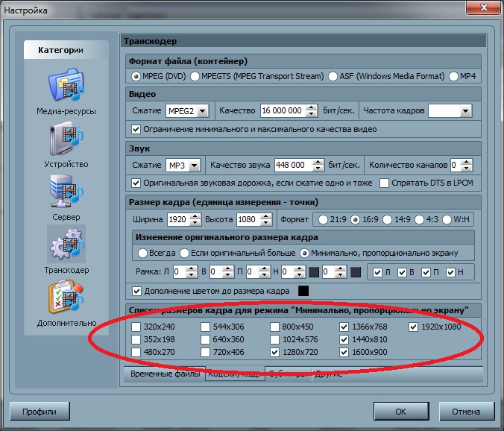Select the MP4 file format radio button

pos(453,76)
